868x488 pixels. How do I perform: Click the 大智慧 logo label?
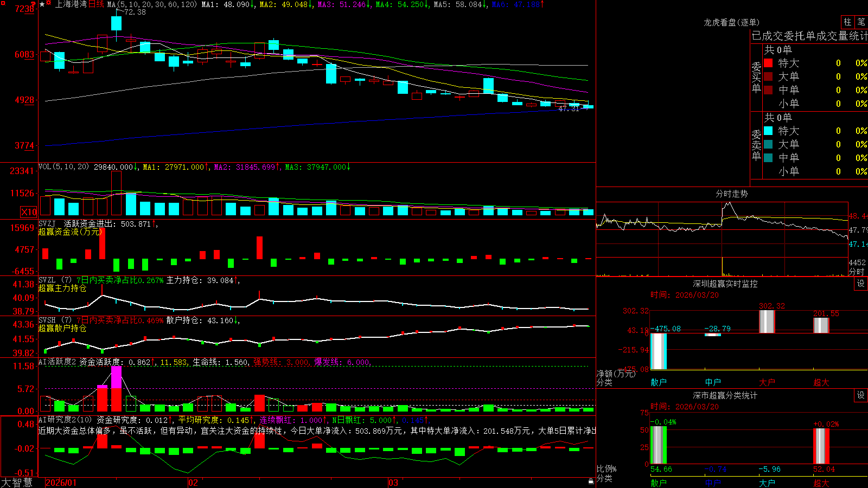click(17, 483)
